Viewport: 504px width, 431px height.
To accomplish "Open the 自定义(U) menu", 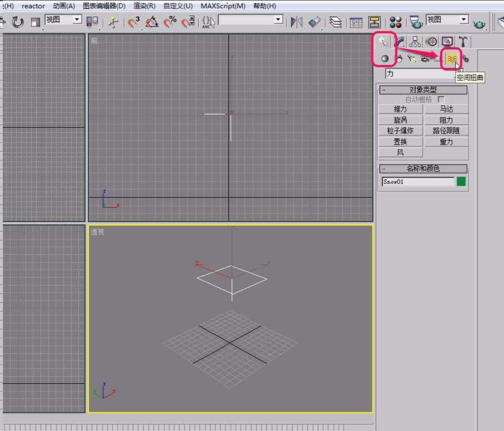I will 178,6.
